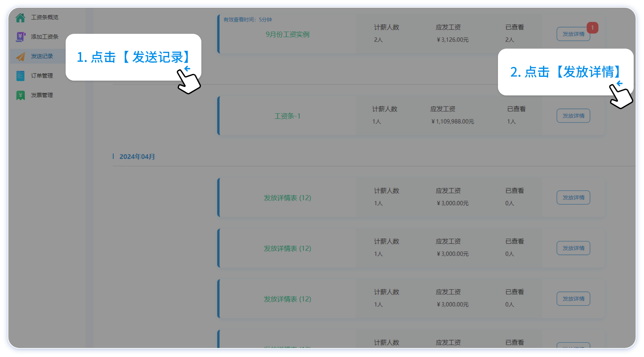Go to 订单管理 menu
The image size is (644, 357).
pyautogui.click(x=42, y=76)
